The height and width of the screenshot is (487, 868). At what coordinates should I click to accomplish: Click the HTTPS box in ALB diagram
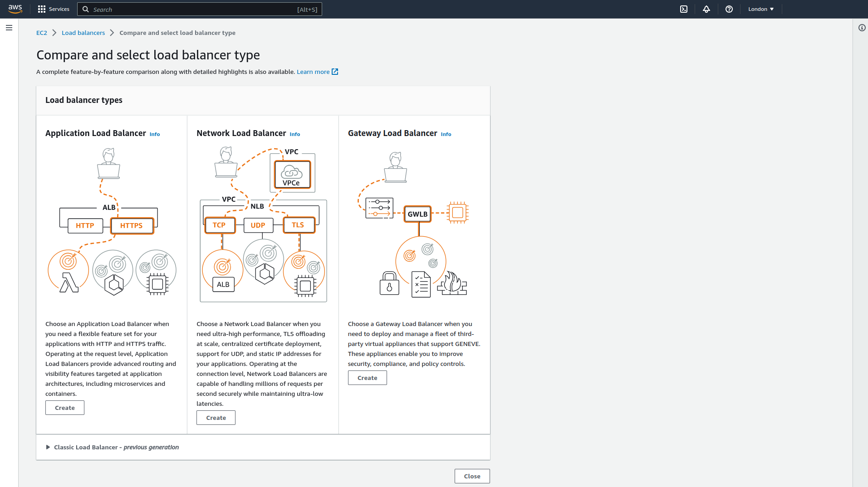coord(132,225)
